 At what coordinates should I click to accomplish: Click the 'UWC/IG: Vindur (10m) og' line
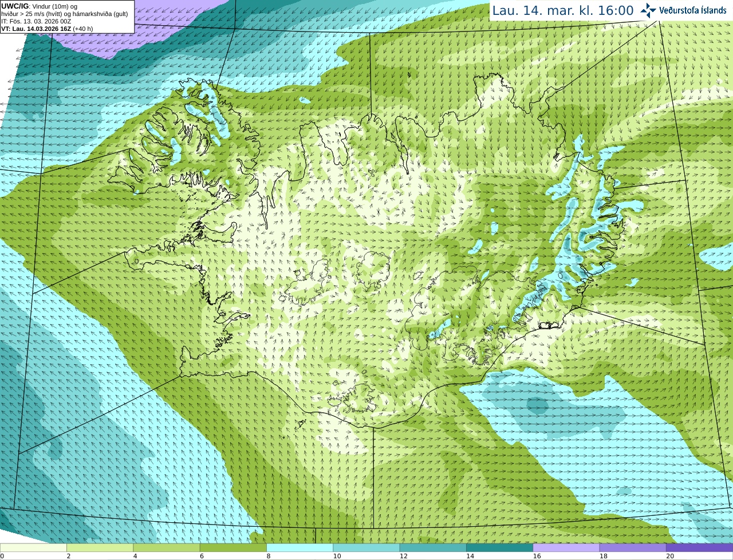pyautogui.click(x=39, y=6)
